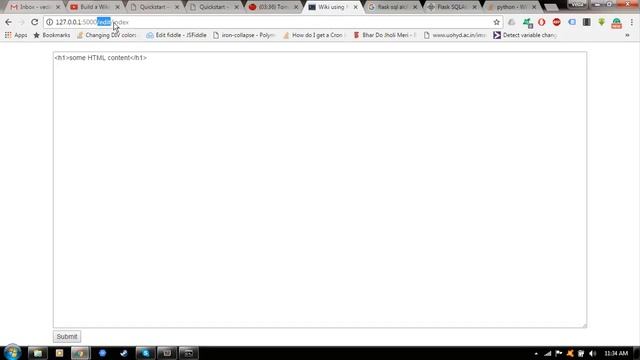Open www.uohyd.ac.in bookmark
The height and width of the screenshot is (360, 640).
(455, 36)
